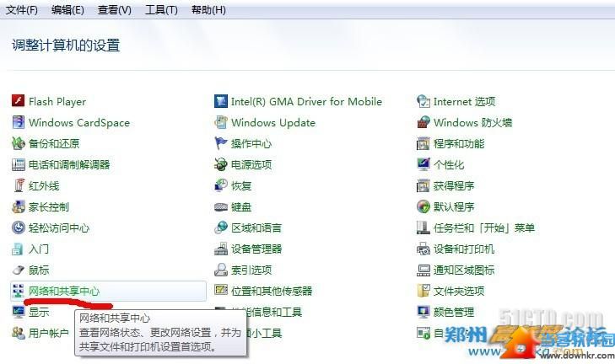Open the 红外线 icon
Screen dimensions: 615x364
coord(18,185)
